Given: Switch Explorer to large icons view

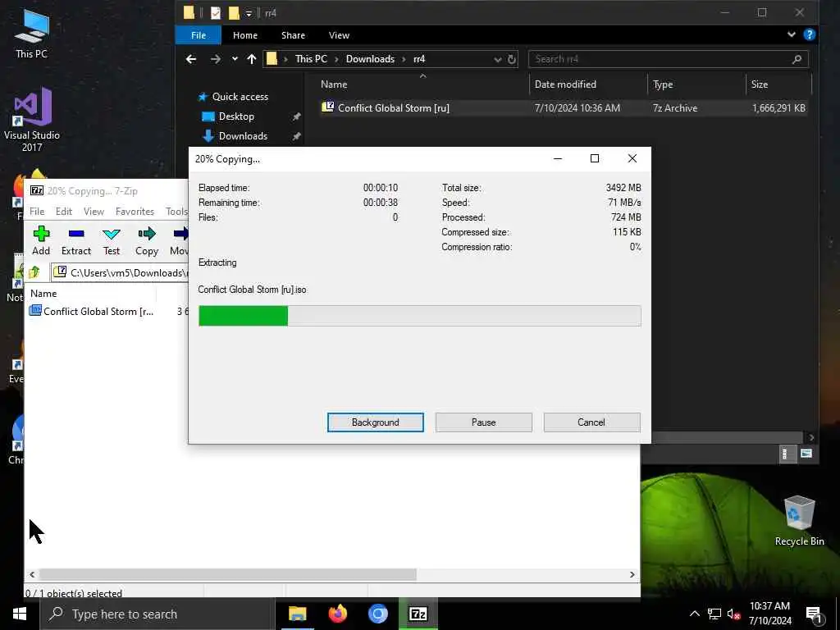Looking at the screenshot, I should pyautogui.click(x=806, y=454).
